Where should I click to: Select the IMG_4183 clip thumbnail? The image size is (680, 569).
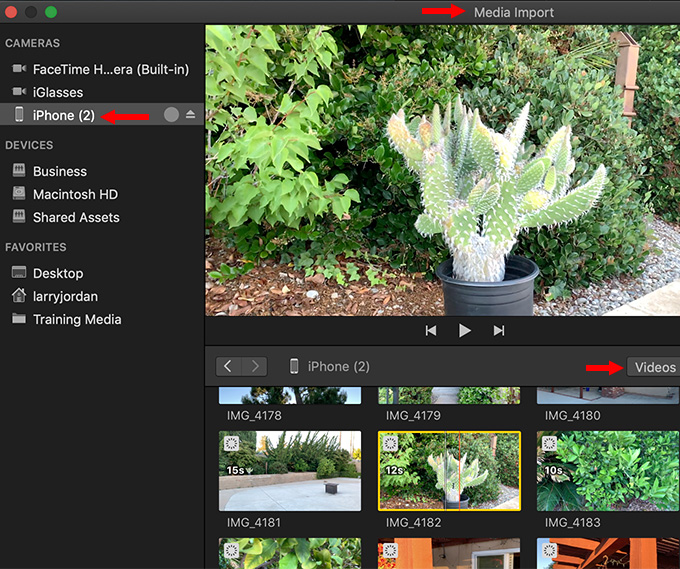click(x=608, y=471)
